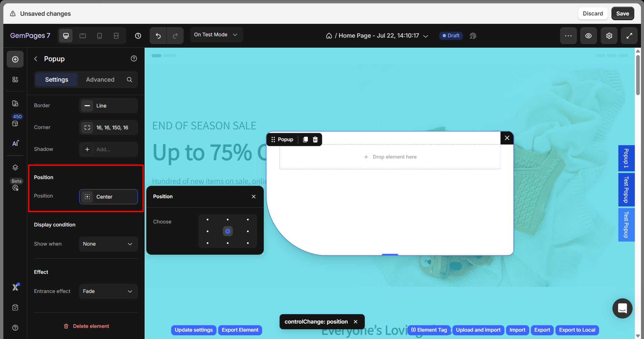Screen dimensions: 644x339
Task: Close the Position flyout panel
Action: pos(254,197)
